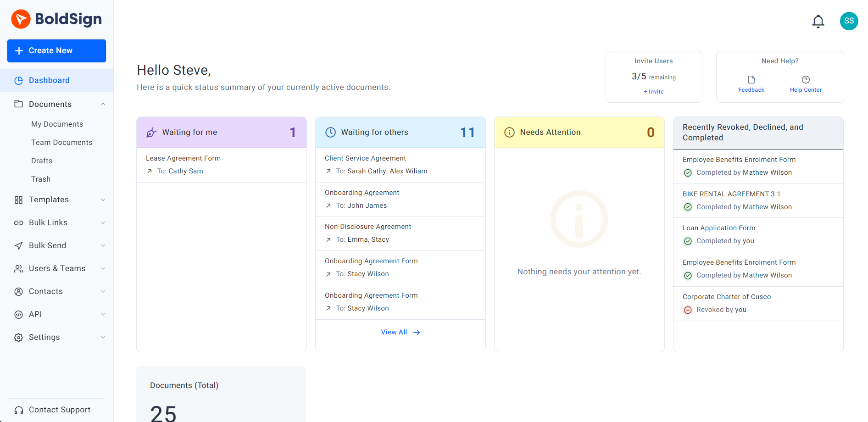The image size is (868, 422).
Task: Select the Bulk Send icon
Action: (x=18, y=245)
